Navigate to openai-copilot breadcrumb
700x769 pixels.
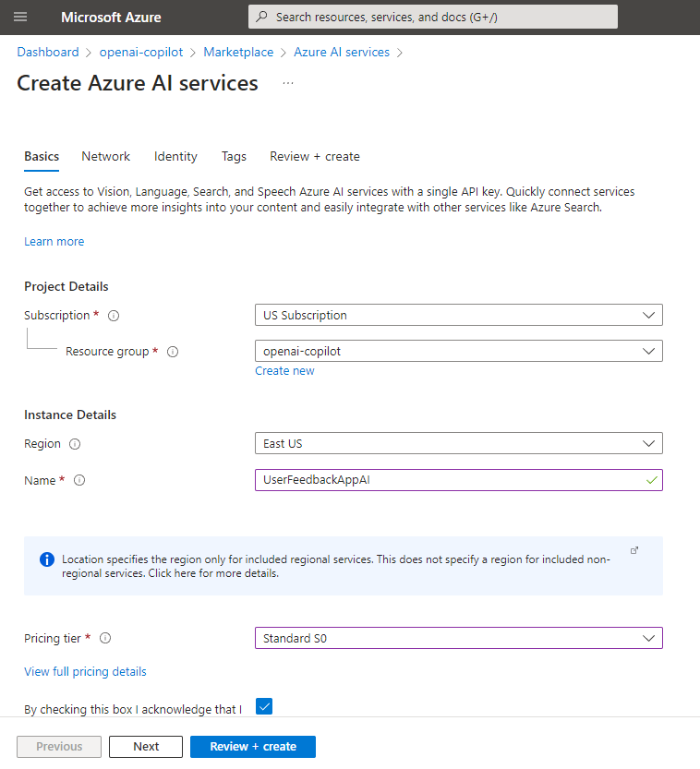141,52
